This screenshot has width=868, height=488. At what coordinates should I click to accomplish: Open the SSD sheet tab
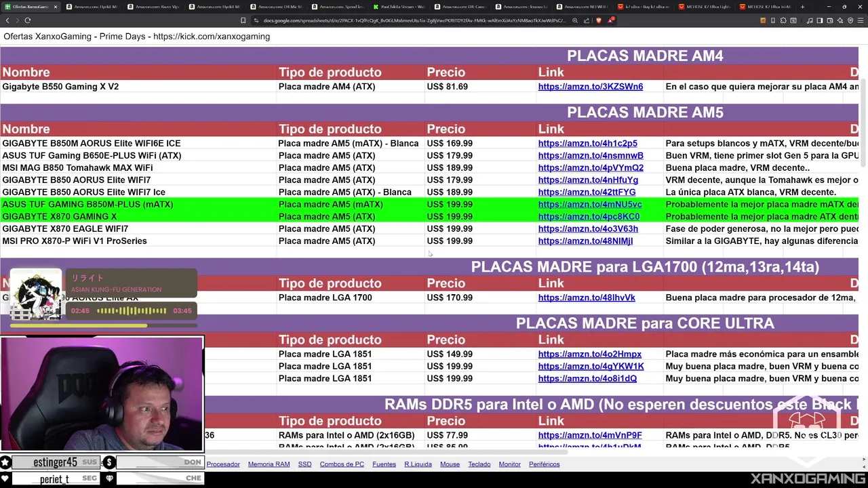point(304,464)
